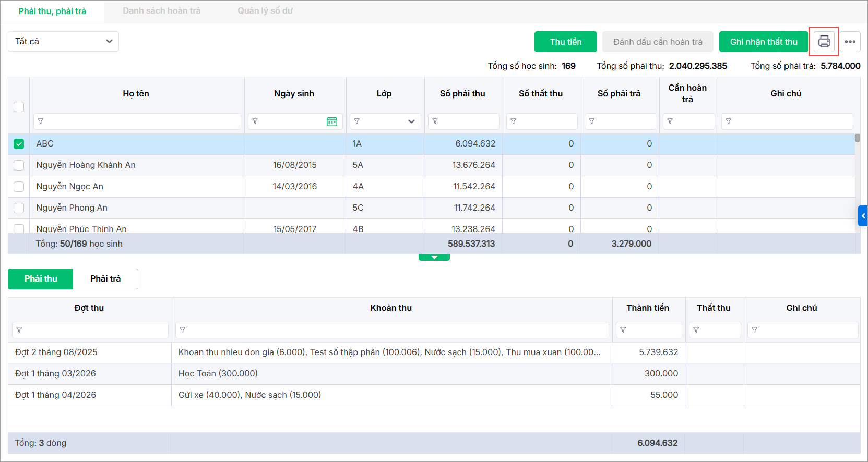This screenshot has height=462, width=868.
Task: Click the filter icon under Khoản thu
Action: [x=183, y=330]
